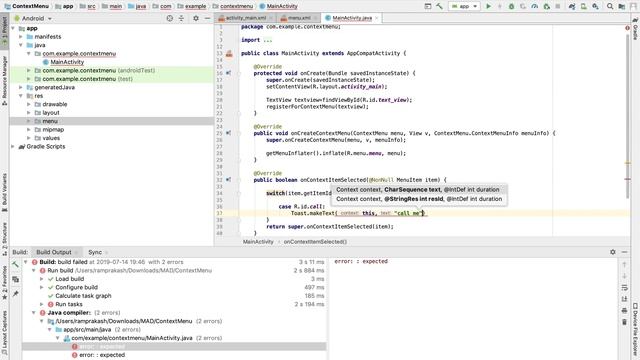
Task: Collapse the Java compiler node
Action: [34, 313]
